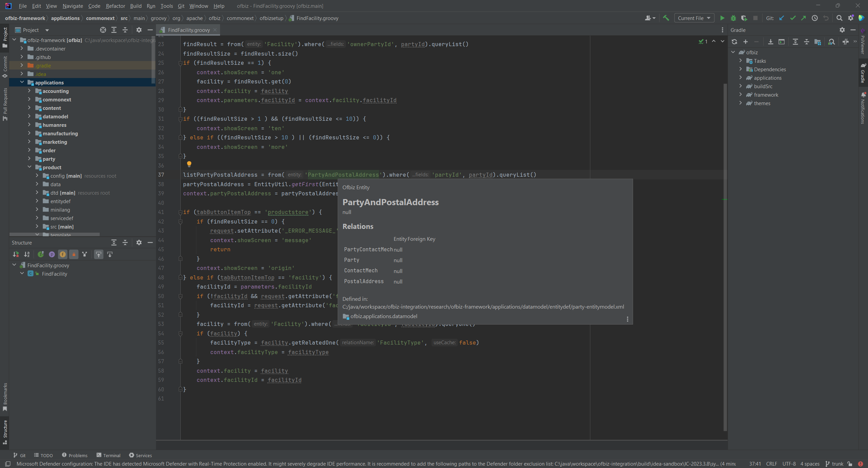Open party-entitymodel.xml definition link
The width and height of the screenshot is (868, 468).
(483, 307)
